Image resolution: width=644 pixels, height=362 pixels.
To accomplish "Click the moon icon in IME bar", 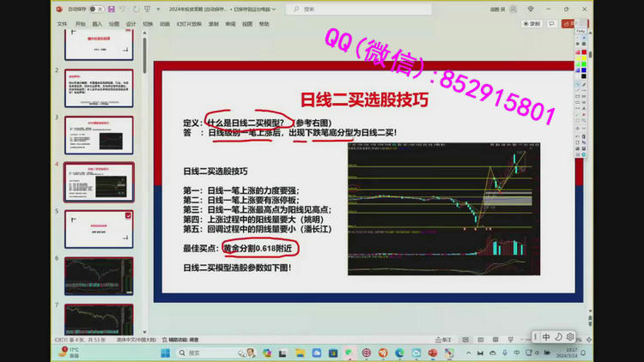I will [557, 337].
